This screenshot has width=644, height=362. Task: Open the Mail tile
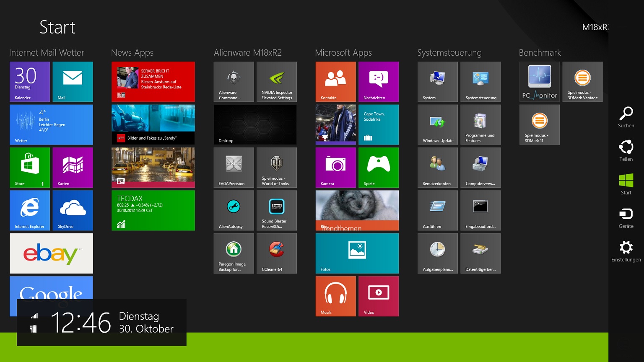[x=73, y=82]
